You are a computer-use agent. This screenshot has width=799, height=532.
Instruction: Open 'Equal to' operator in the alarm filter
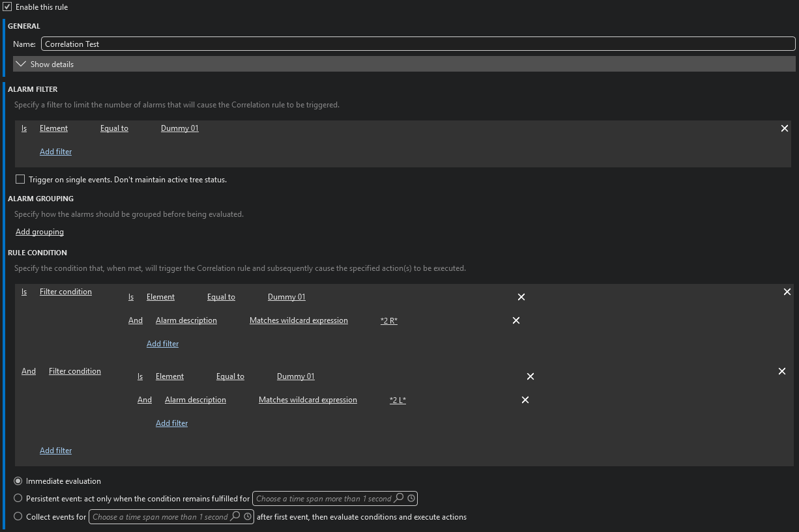click(114, 128)
